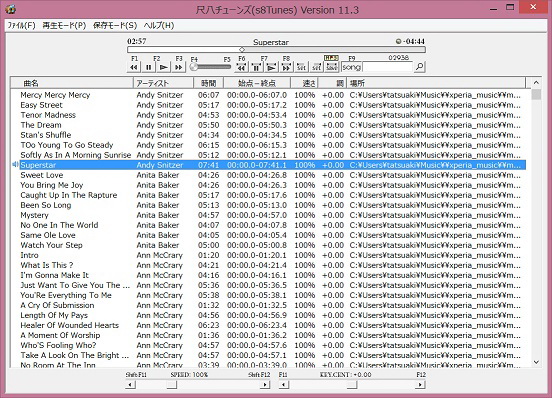
Task: Click the 調 column header
Action: tap(332, 83)
